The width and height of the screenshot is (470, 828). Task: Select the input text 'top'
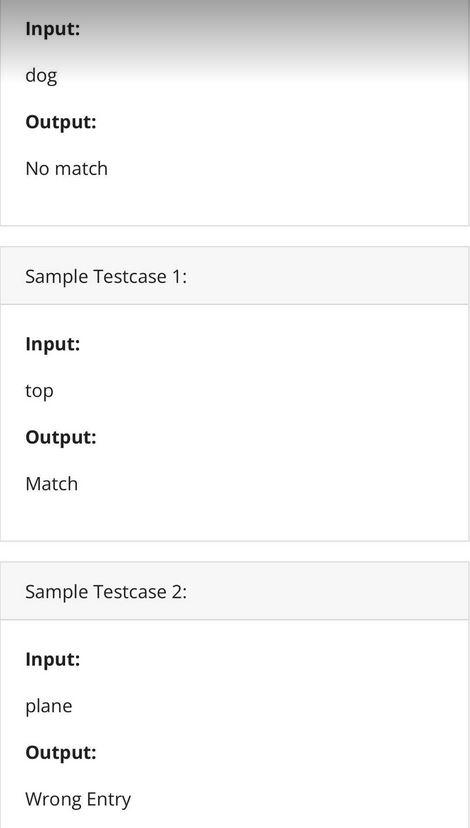[39, 391]
